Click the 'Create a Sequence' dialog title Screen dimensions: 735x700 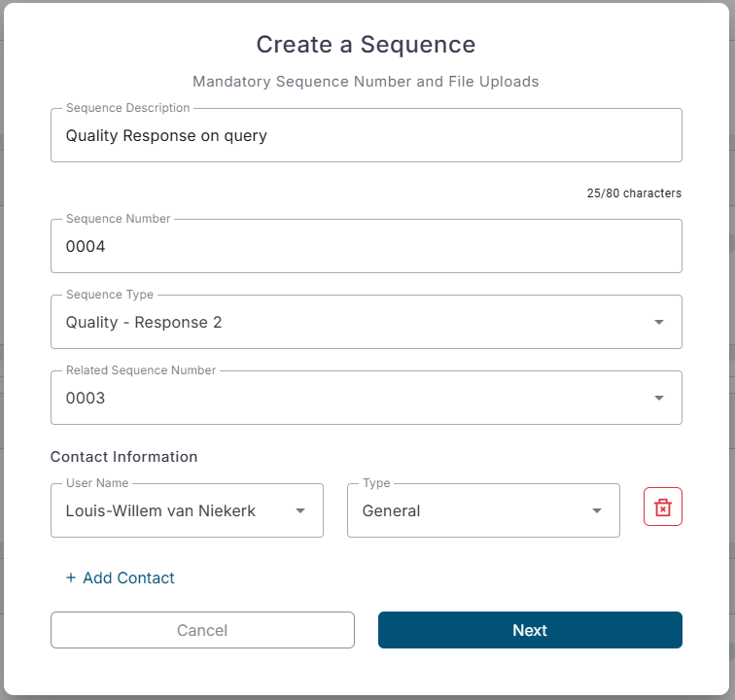click(x=366, y=45)
